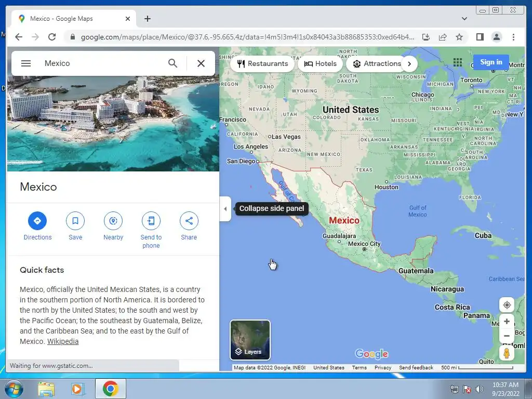This screenshot has height=399, width=532.
Task: Go back in browser history
Action: click(19, 37)
